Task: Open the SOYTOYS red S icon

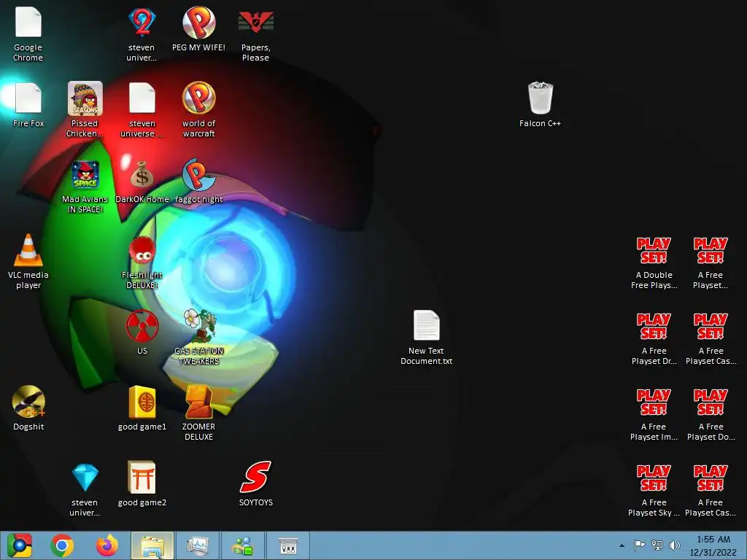Action: pos(256,477)
